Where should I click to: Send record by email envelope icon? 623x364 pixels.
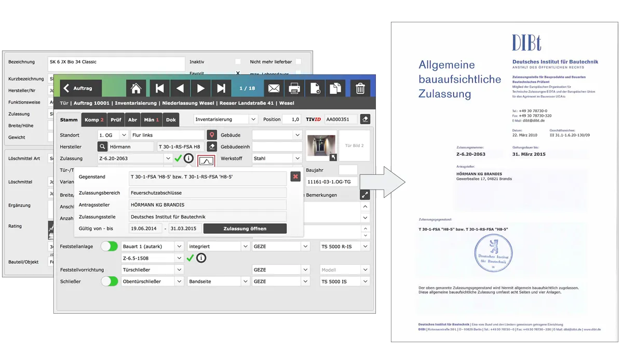pos(274,88)
